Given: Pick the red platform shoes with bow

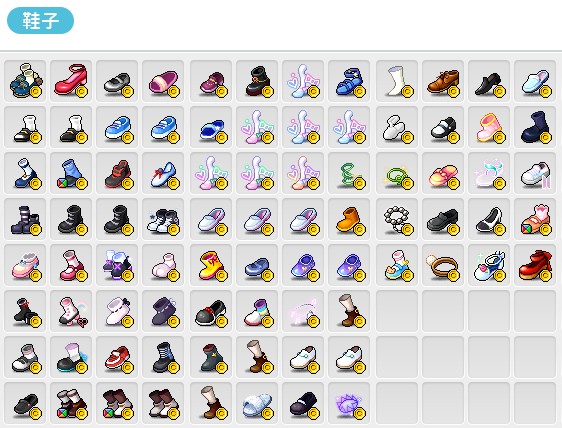Looking at the screenshot, I should pos(535,265).
